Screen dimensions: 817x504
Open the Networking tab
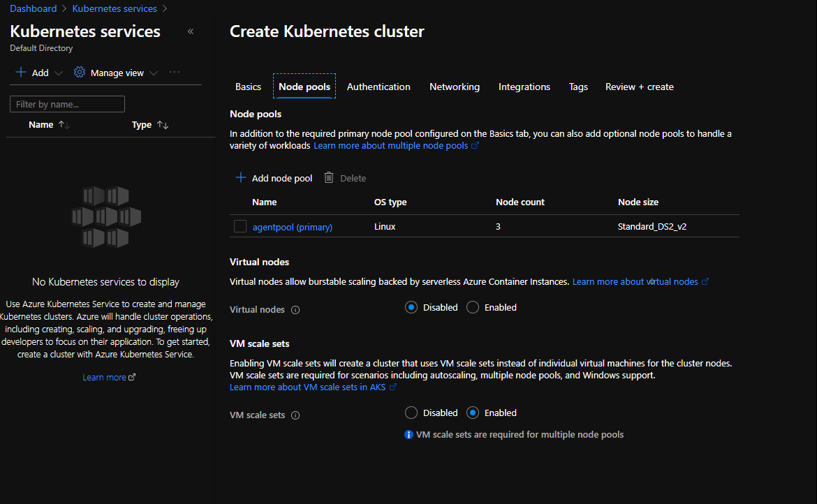pos(455,87)
